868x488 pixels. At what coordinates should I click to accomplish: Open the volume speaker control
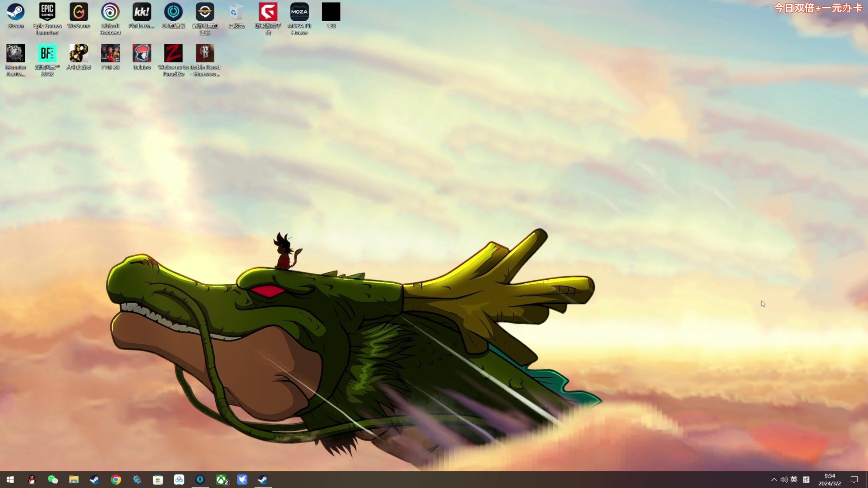click(784, 480)
